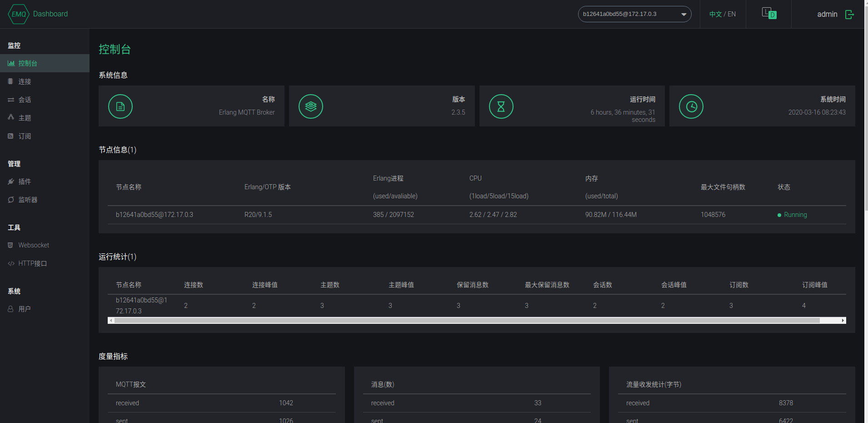Screen dimensions: 868x423
Task: Click the admin username label
Action: coord(827,14)
